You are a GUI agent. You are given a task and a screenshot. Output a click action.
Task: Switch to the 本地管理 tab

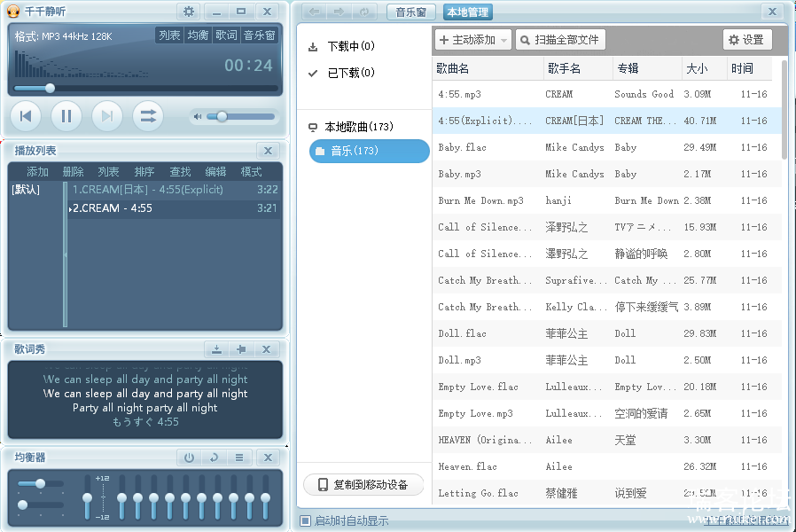[467, 12]
